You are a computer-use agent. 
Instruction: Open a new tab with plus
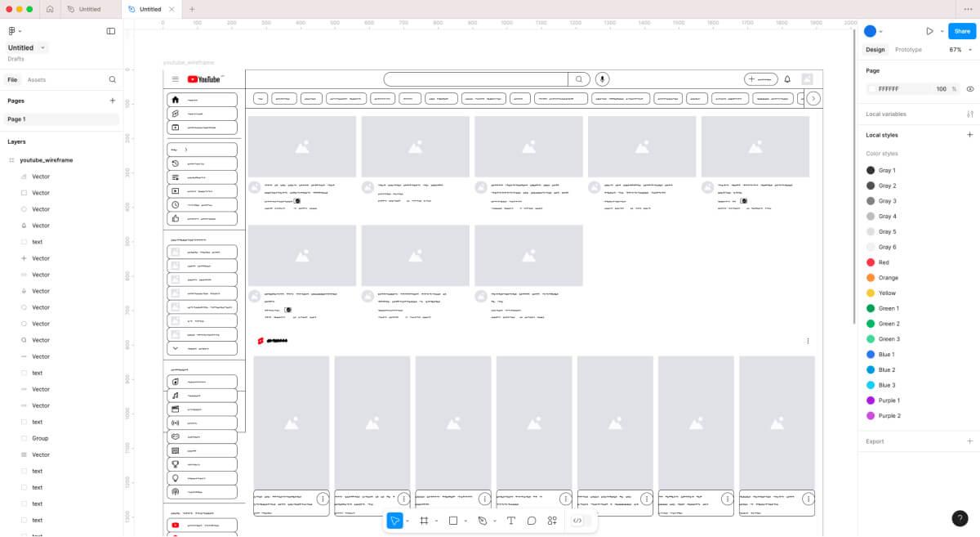(192, 9)
